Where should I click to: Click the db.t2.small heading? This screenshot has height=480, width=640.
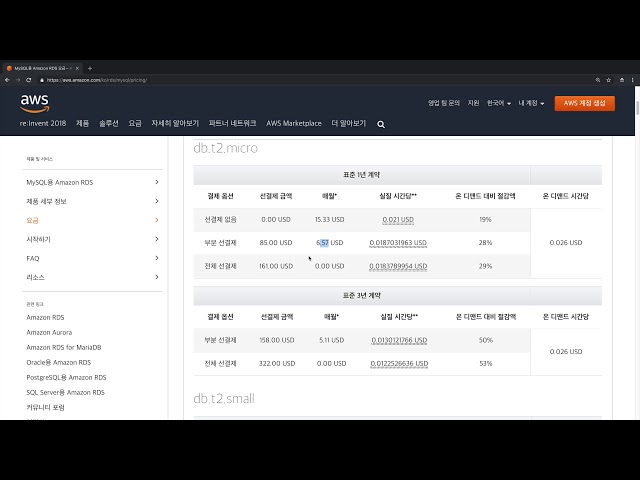point(224,398)
